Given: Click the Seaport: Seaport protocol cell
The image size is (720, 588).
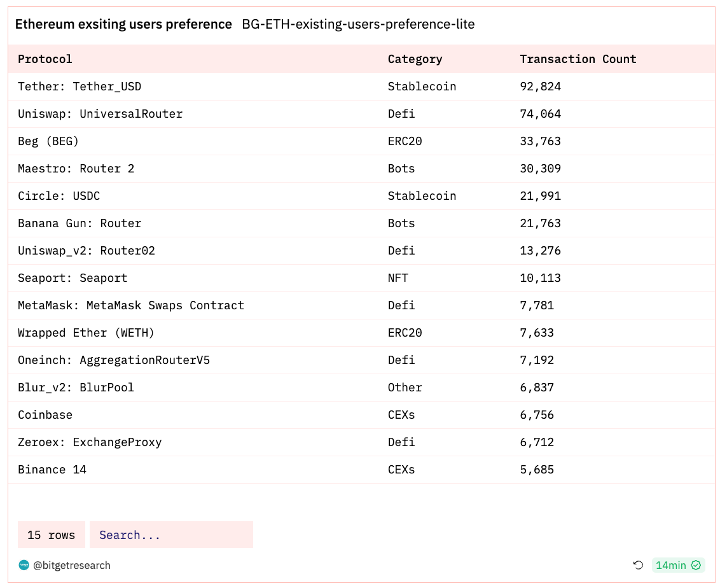Looking at the screenshot, I should tap(73, 278).
